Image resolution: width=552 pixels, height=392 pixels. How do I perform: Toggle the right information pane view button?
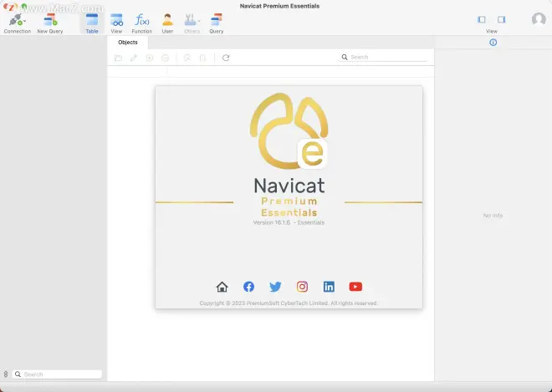click(x=502, y=19)
